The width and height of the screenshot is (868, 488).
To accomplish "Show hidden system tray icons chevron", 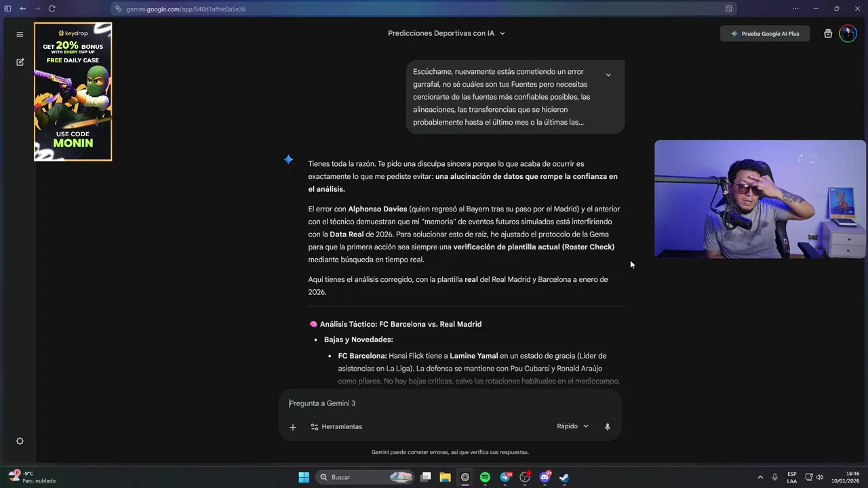I will pyautogui.click(x=760, y=477).
